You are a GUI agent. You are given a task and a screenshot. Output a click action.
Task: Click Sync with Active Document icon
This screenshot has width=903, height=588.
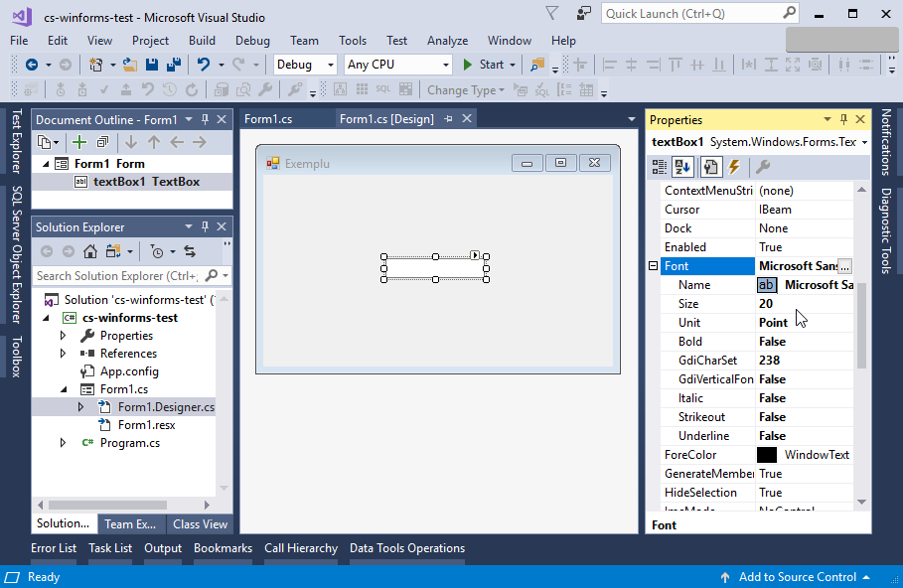tap(190, 251)
